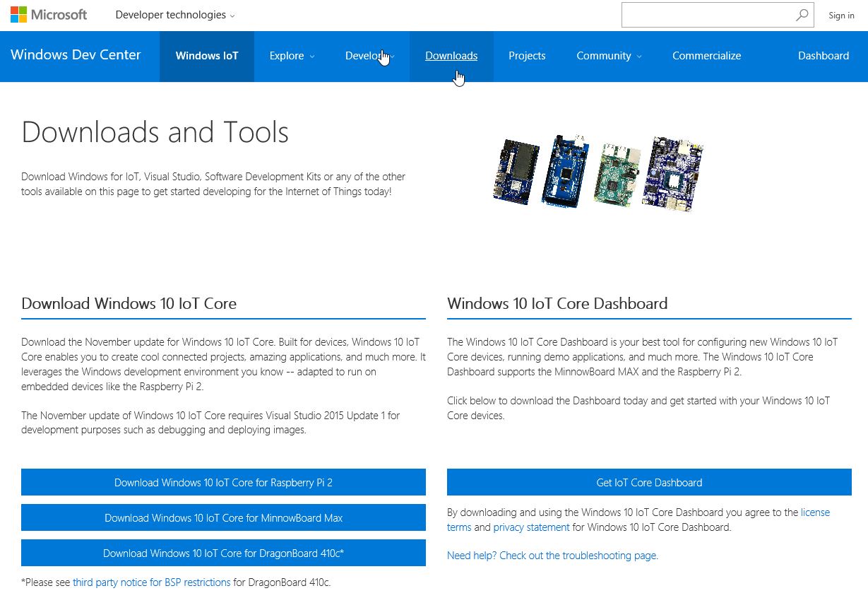Screen dimensions: 868x598
Task: Expand the Community menu
Action: (609, 56)
